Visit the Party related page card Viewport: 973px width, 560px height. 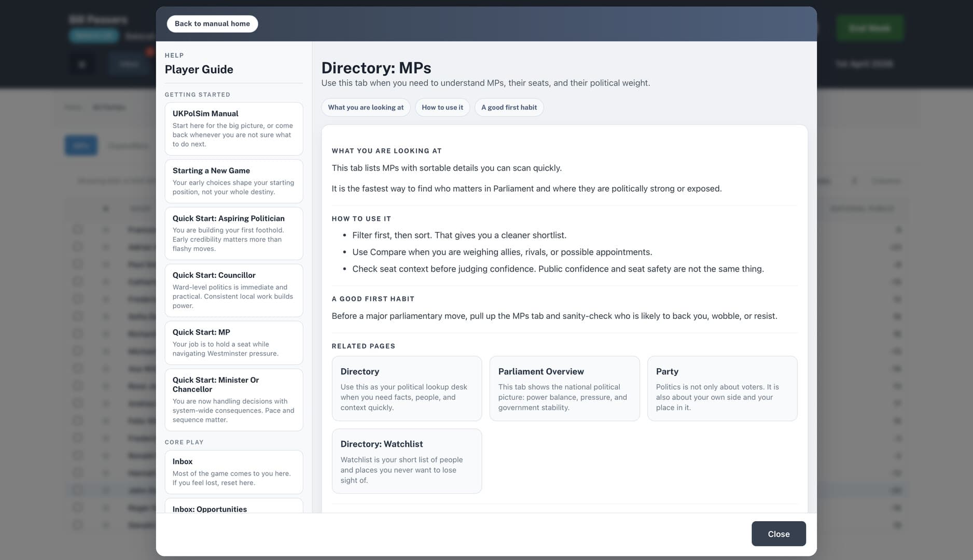(x=722, y=388)
